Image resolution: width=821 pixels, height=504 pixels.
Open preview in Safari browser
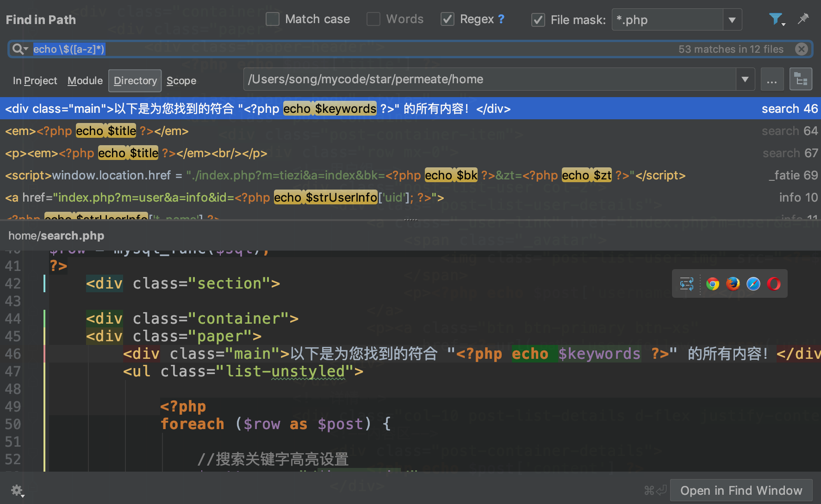click(753, 284)
